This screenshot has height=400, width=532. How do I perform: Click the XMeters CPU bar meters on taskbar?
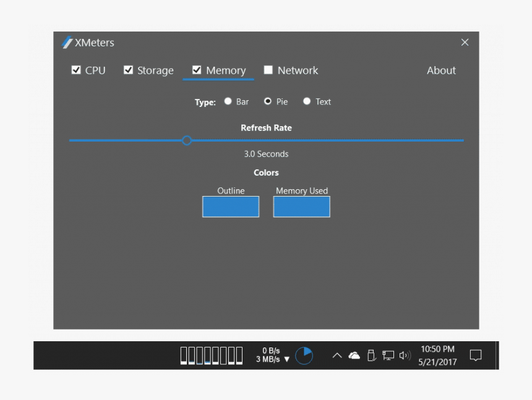pos(210,355)
